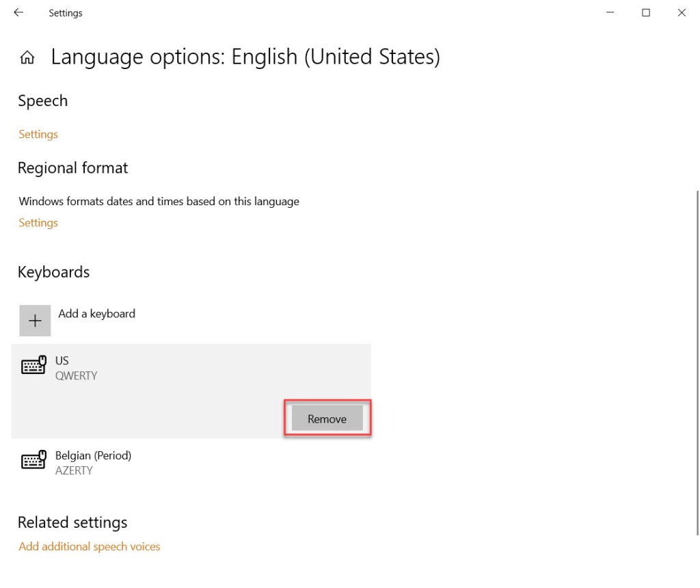Viewport: 700px width, 588px height.
Task: Select the US keyboard name text
Action: point(62,360)
